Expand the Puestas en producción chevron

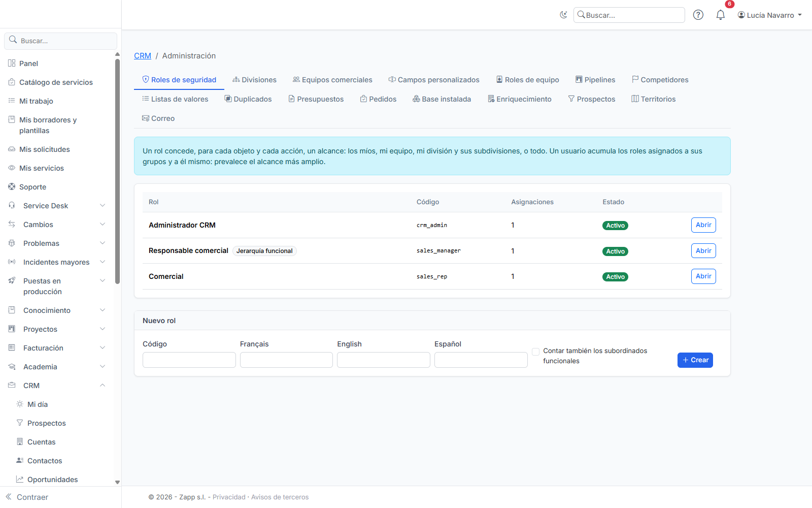(x=103, y=280)
